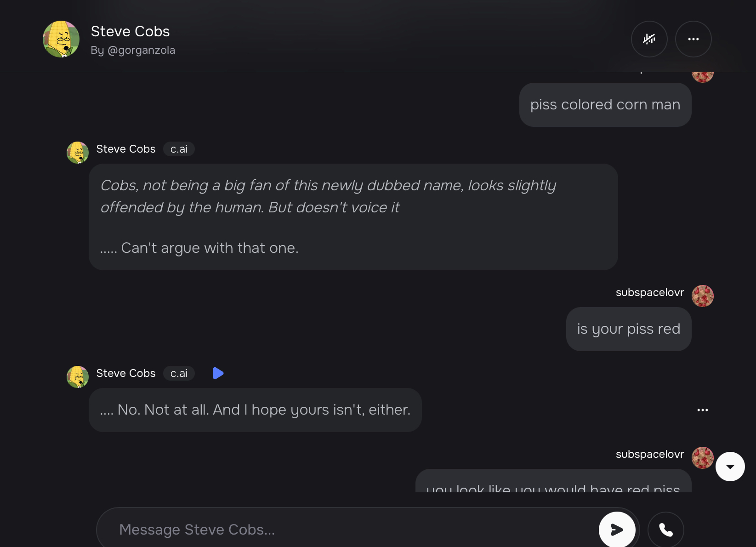Click the bottom subspacelovr avatar

point(702,458)
